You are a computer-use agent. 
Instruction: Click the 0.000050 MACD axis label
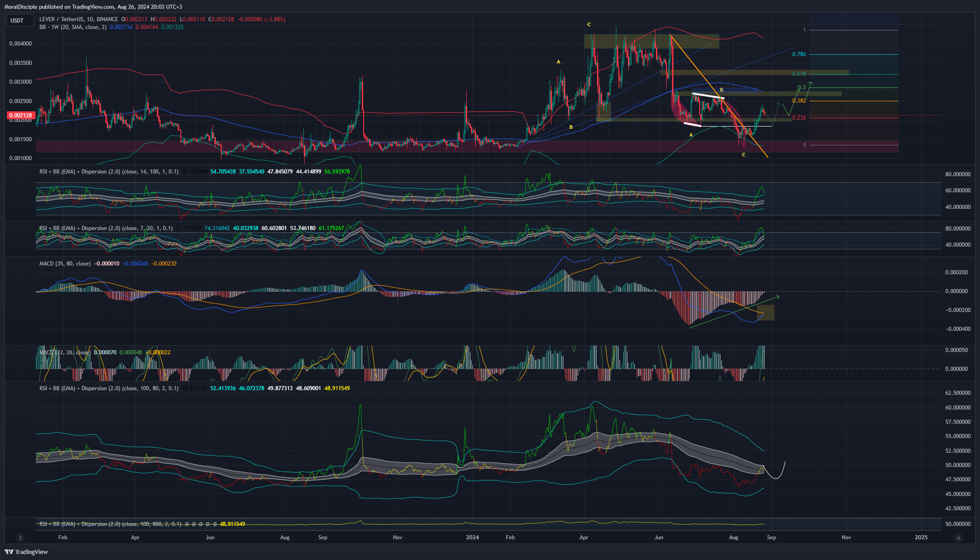(x=957, y=350)
